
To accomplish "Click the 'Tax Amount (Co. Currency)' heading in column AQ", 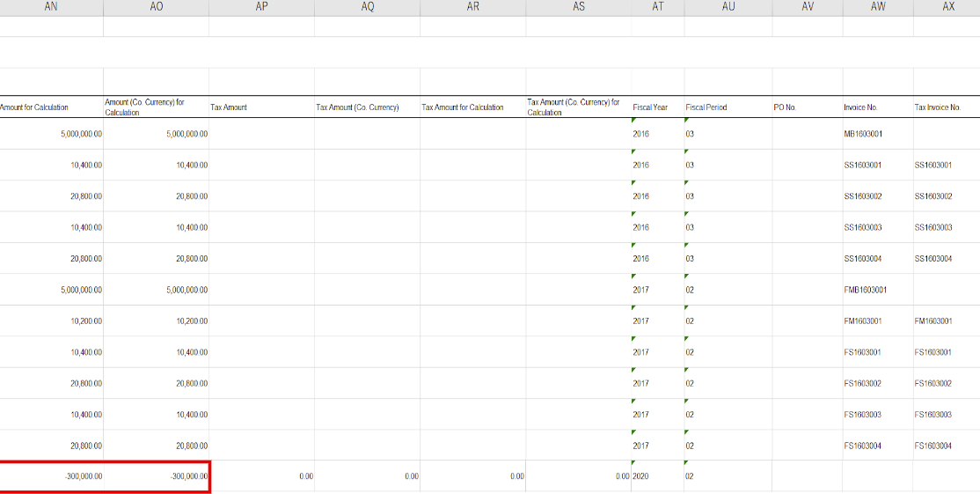I will coord(368,107).
